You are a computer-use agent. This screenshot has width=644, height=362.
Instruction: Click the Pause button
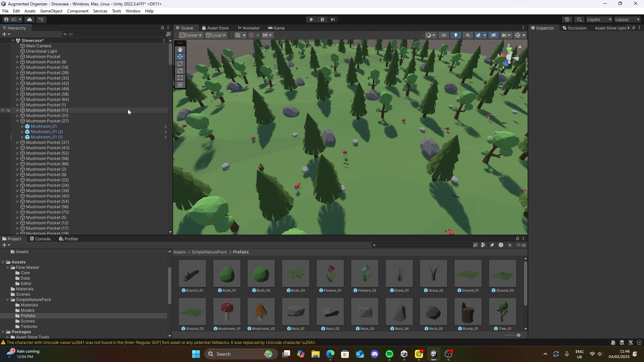[x=322, y=19]
